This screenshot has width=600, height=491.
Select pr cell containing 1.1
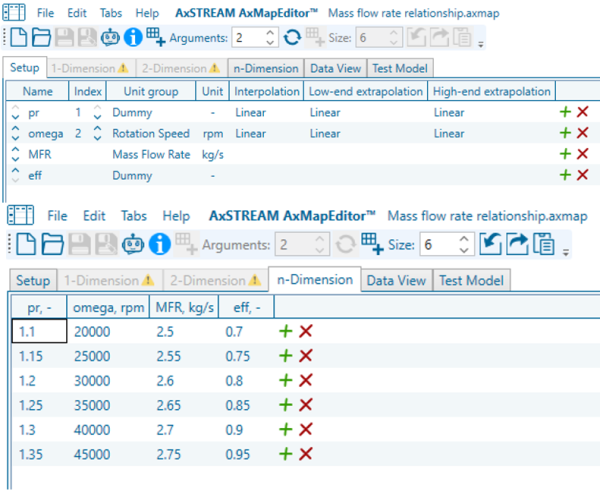click(39, 331)
